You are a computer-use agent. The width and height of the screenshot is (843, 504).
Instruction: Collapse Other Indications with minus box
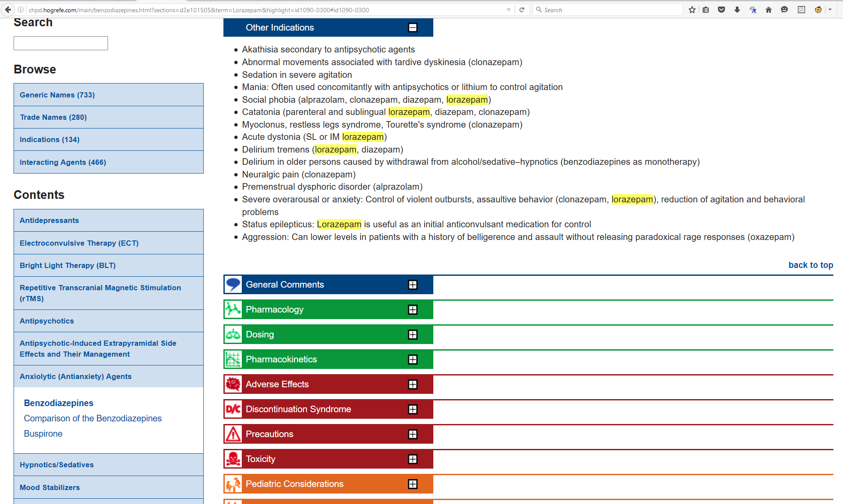413,28
